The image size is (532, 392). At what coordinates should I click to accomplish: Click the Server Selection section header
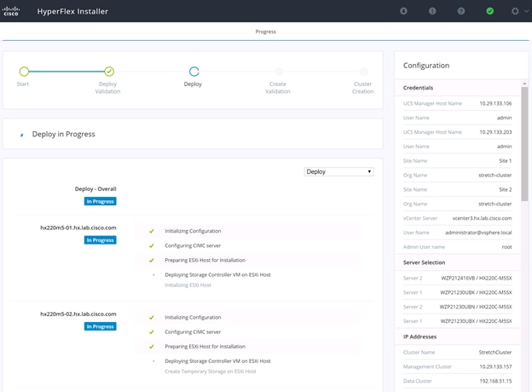click(424, 262)
